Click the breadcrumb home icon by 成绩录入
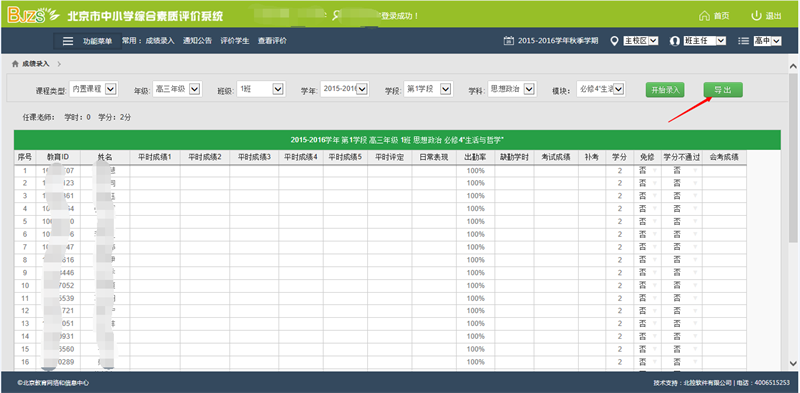The height and width of the screenshot is (393, 800). coord(15,64)
